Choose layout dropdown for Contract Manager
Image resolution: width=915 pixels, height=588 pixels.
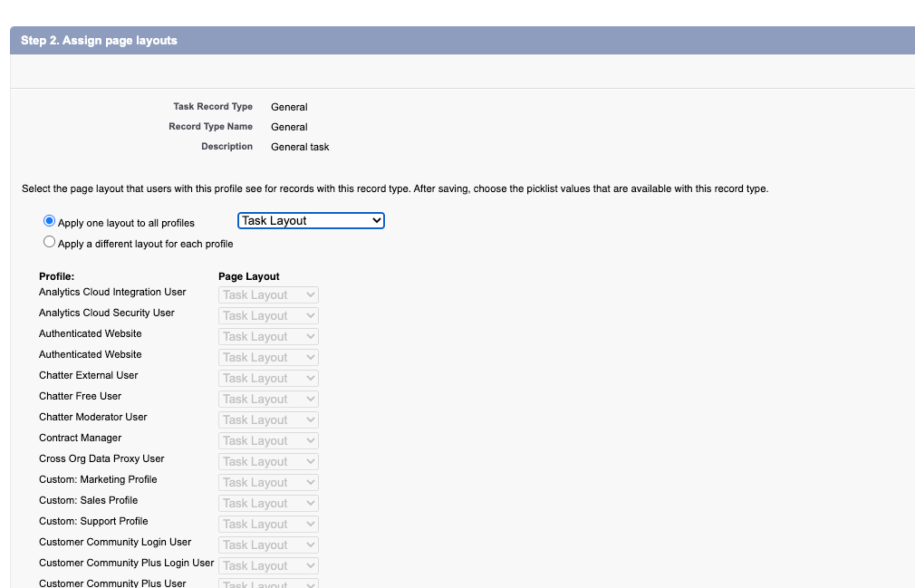coord(268,441)
